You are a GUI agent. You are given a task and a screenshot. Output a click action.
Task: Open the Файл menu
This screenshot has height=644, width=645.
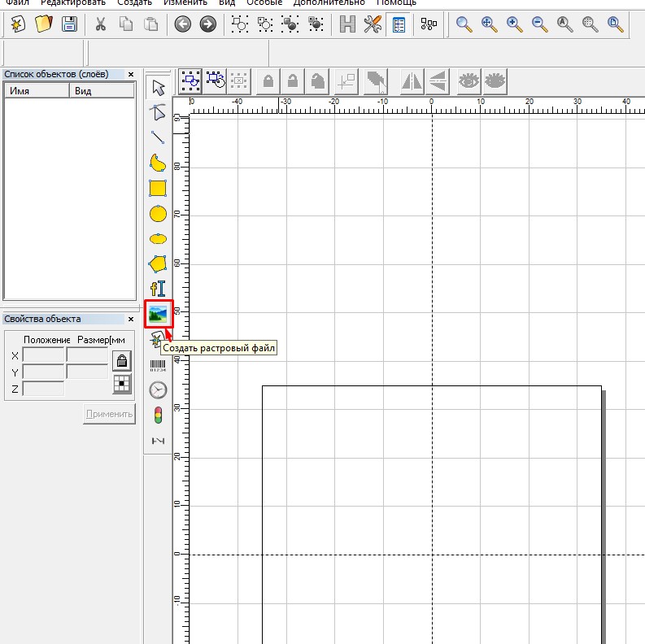point(17,2)
